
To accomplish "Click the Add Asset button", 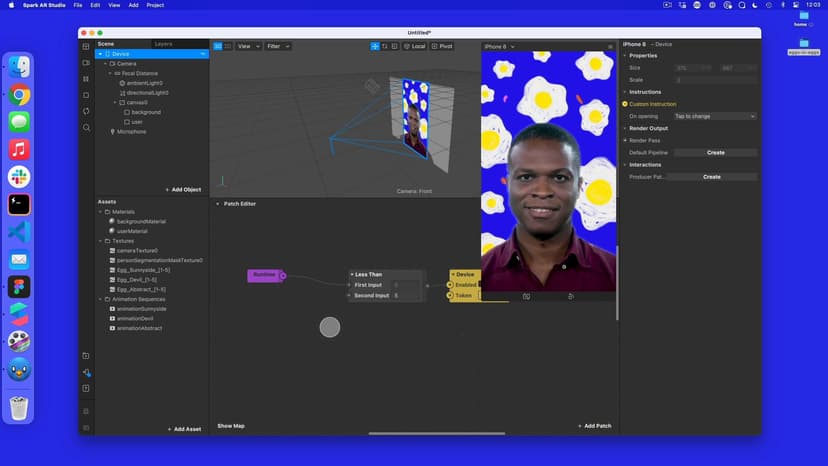I will pos(184,430).
